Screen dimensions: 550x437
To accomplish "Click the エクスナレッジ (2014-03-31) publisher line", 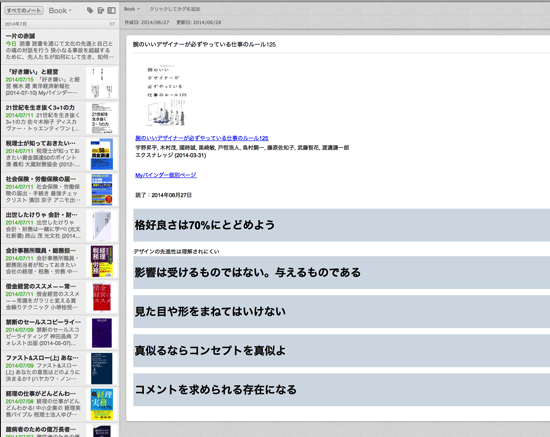I will (170, 155).
